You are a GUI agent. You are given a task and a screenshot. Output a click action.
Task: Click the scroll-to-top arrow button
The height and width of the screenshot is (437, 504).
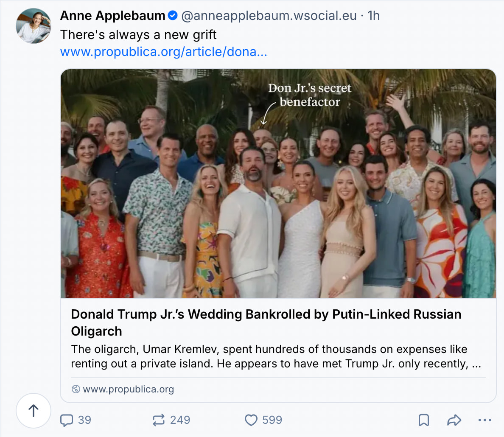tap(34, 411)
